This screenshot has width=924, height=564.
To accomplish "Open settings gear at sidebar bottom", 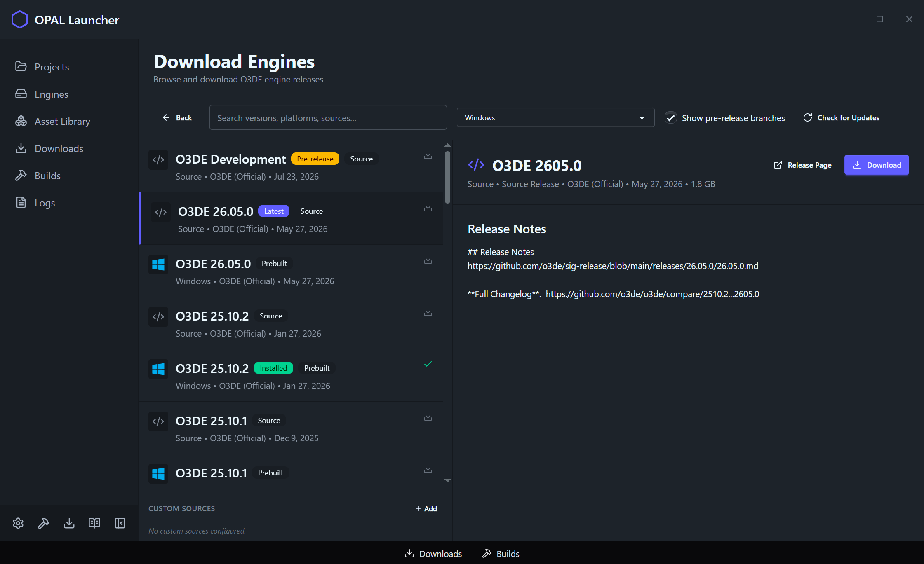I will tap(18, 523).
